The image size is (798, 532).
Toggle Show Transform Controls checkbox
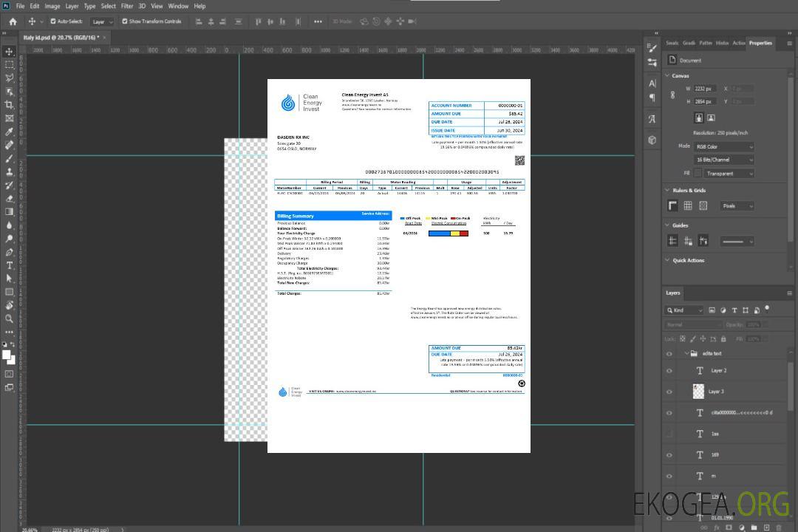[125, 21]
